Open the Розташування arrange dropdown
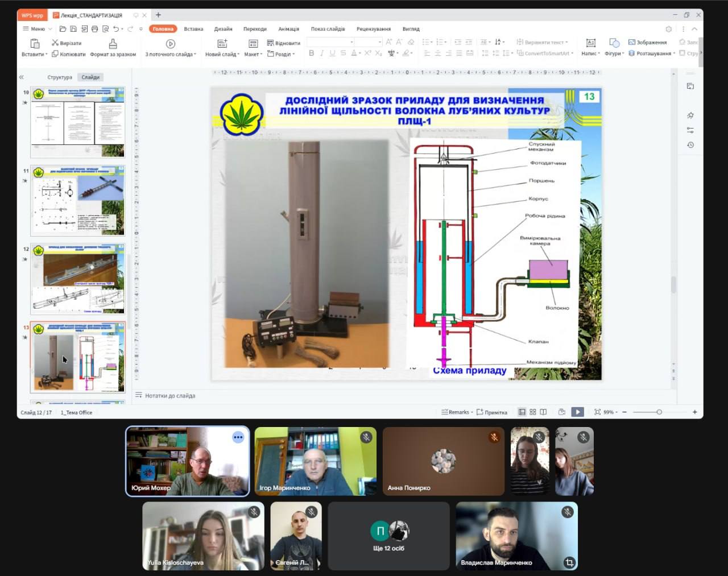Image resolution: width=728 pixels, height=576 pixels. (x=653, y=53)
